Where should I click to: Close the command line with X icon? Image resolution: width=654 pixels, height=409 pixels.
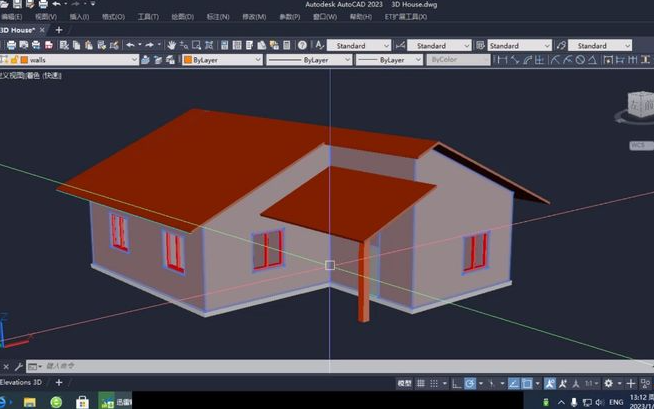pos(6,367)
